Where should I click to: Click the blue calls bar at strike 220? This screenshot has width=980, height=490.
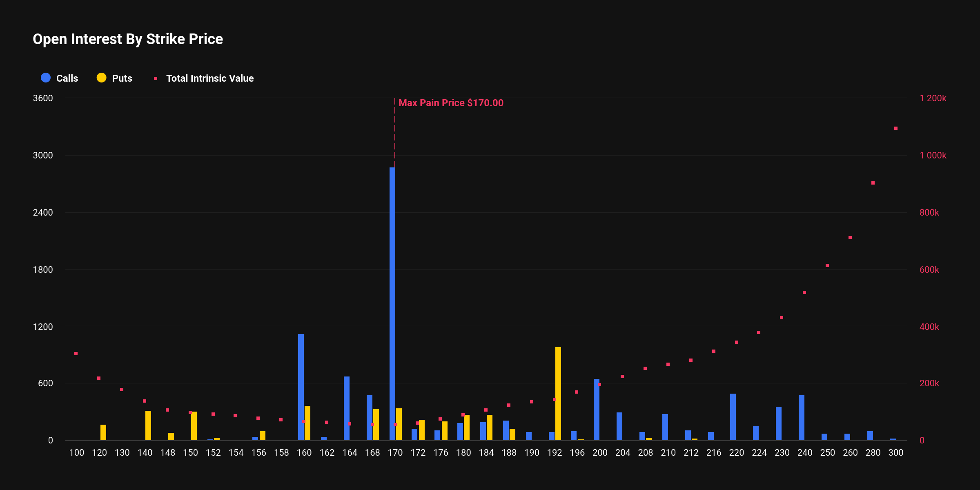point(733,417)
